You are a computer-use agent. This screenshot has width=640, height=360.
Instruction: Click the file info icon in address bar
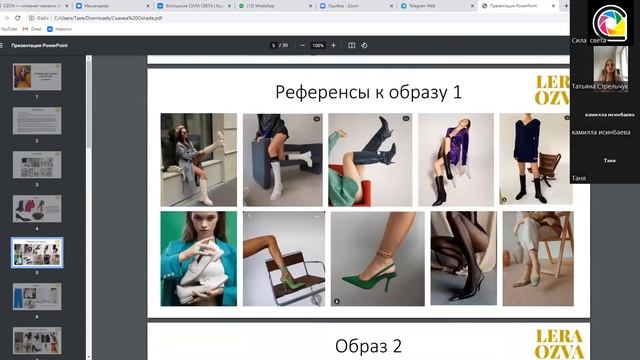[x=31, y=18]
